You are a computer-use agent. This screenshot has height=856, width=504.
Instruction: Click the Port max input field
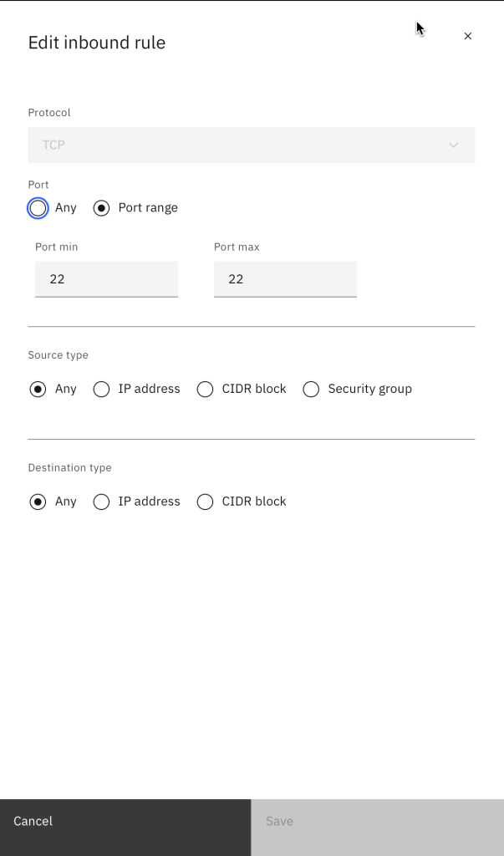[285, 279]
